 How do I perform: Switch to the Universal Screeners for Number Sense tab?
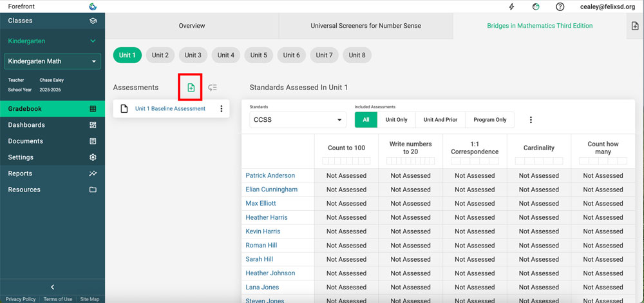[x=365, y=26]
